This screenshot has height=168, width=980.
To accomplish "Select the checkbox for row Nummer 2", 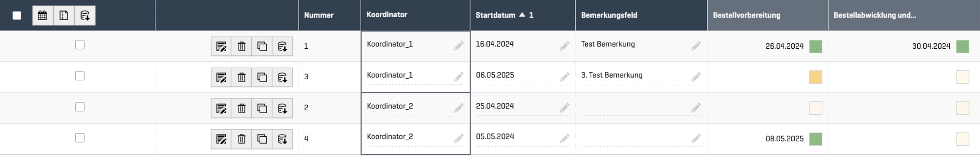I will tap(80, 107).
